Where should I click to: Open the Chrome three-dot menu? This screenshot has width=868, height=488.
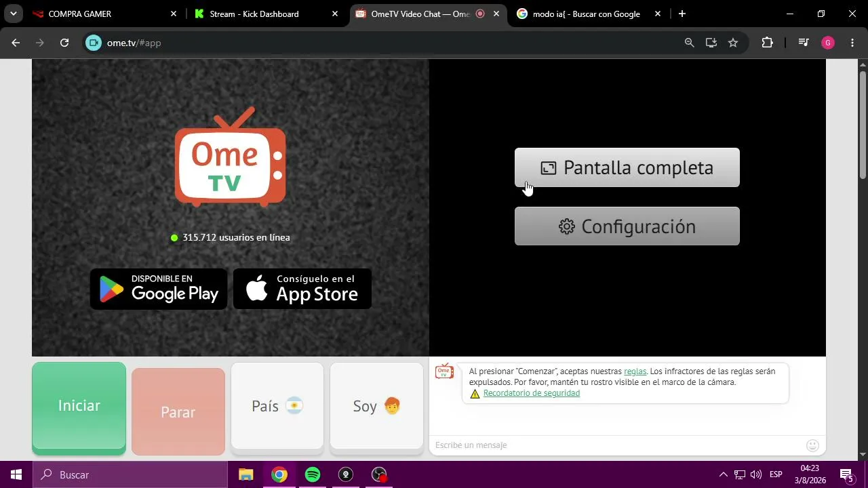click(x=852, y=43)
